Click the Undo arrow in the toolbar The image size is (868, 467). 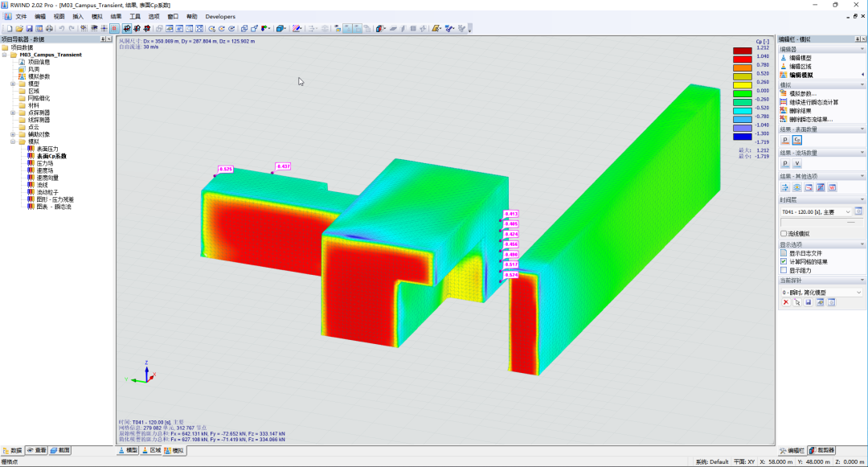tap(61, 28)
